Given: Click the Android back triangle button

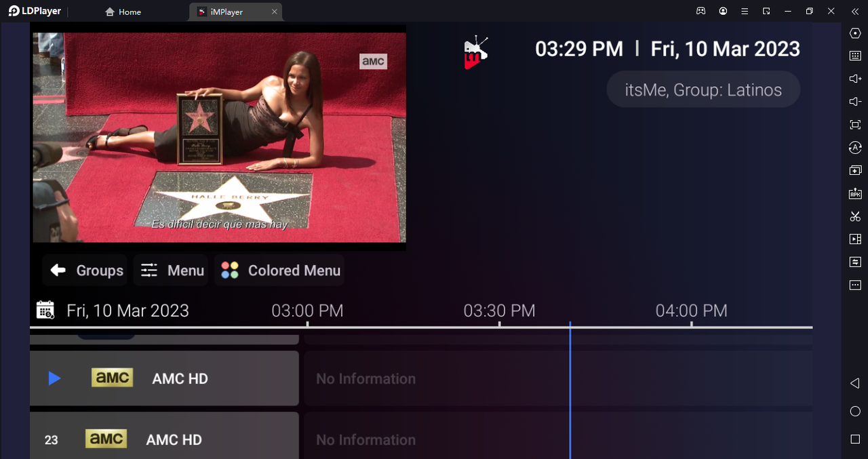Looking at the screenshot, I should (855, 383).
